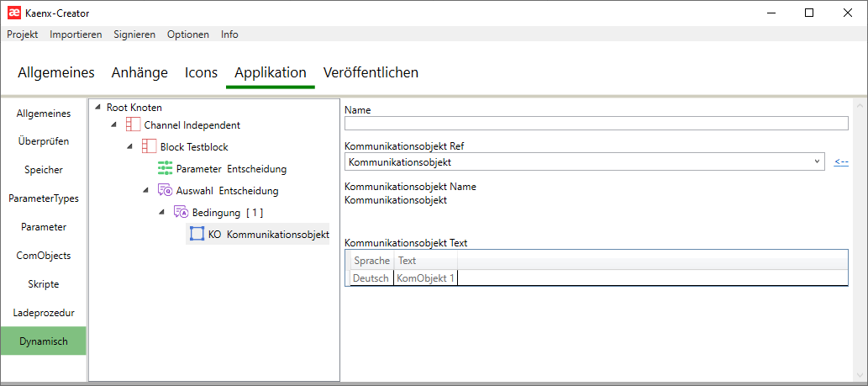The width and height of the screenshot is (868, 386).
Task: Collapse the Root Knoten tree node
Action: click(x=98, y=107)
